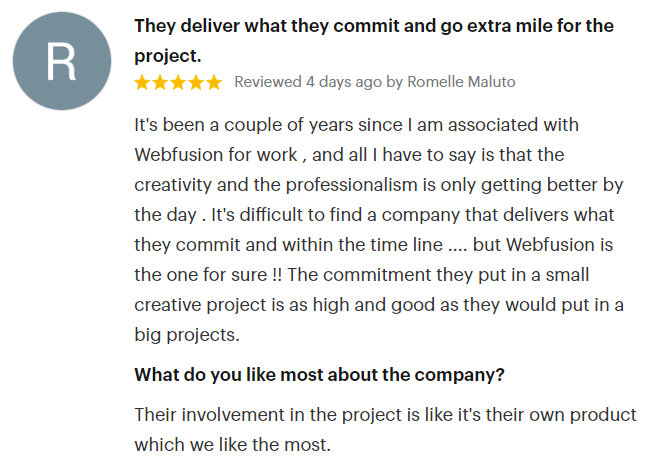Click the 'Reviewed 4 days ago' text
This screenshot has height=467, width=656.
point(308,82)
